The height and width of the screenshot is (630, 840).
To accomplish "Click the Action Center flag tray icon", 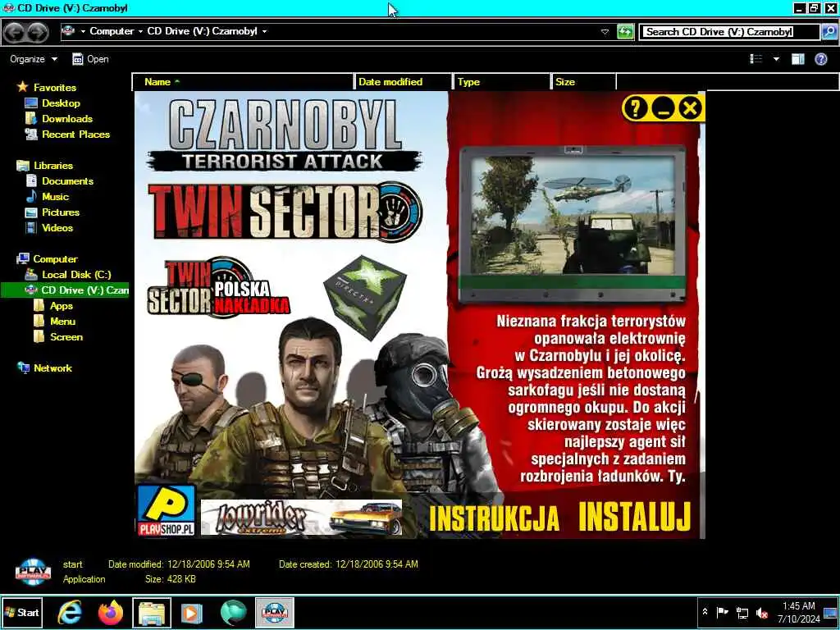I will click(722, 612).
